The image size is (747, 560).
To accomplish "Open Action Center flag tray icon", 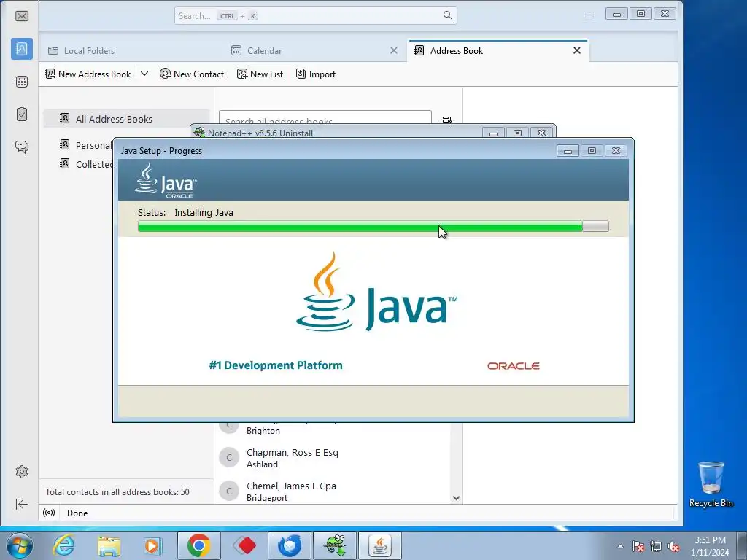I will click(638, 546).
